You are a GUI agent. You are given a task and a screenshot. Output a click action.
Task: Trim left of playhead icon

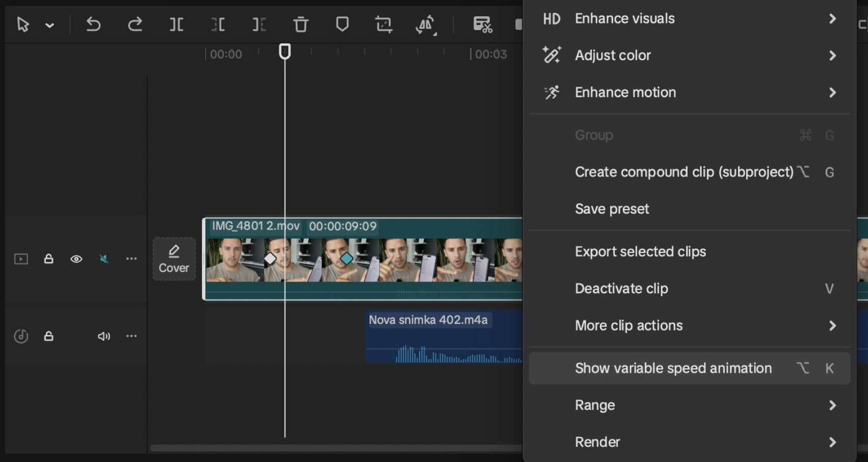218,24
